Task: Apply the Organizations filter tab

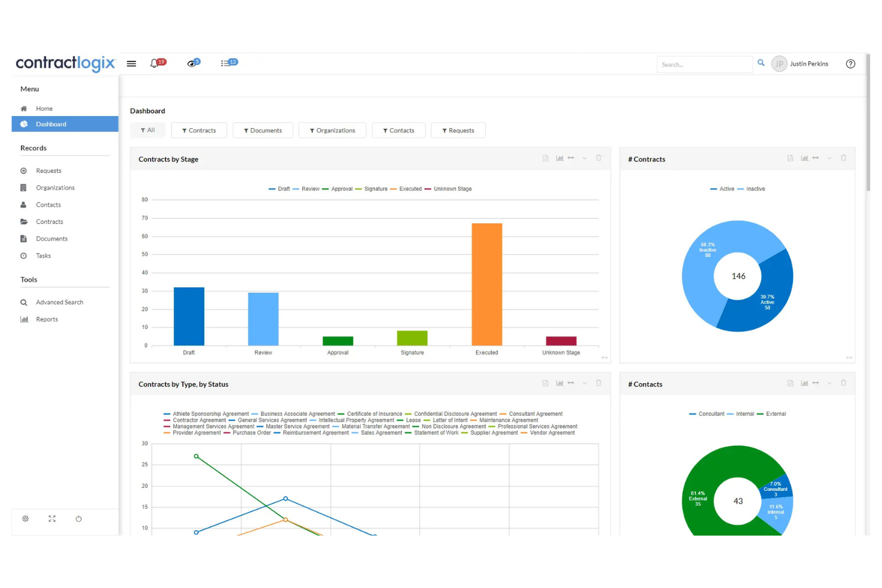Action: coord(332,130)
